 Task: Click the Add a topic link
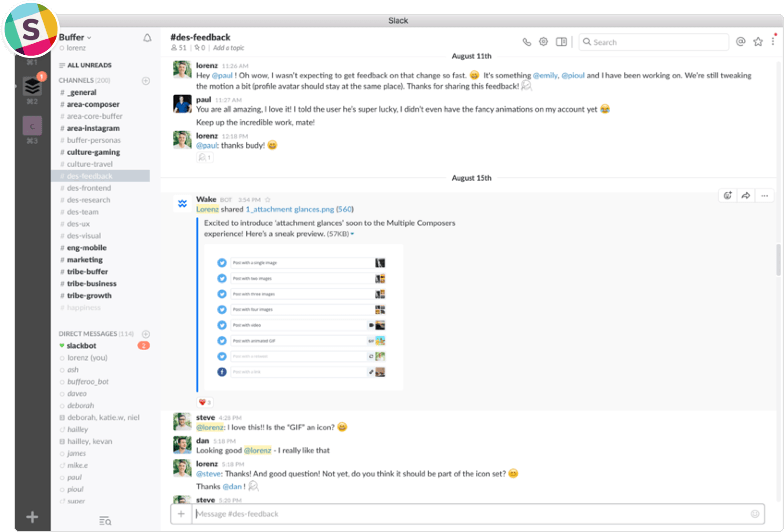(228, 48)
